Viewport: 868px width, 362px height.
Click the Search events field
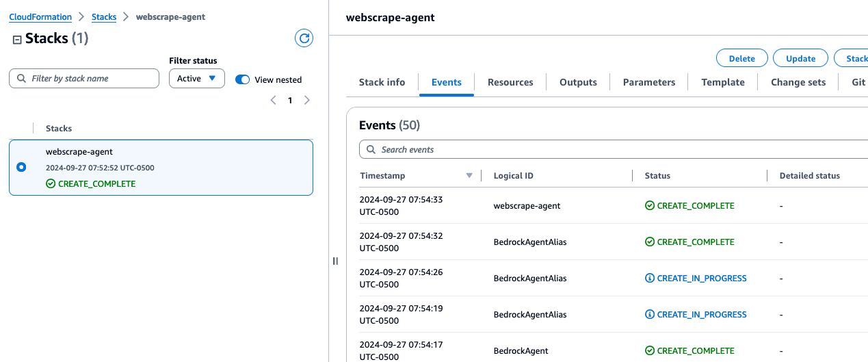point(614,149)
